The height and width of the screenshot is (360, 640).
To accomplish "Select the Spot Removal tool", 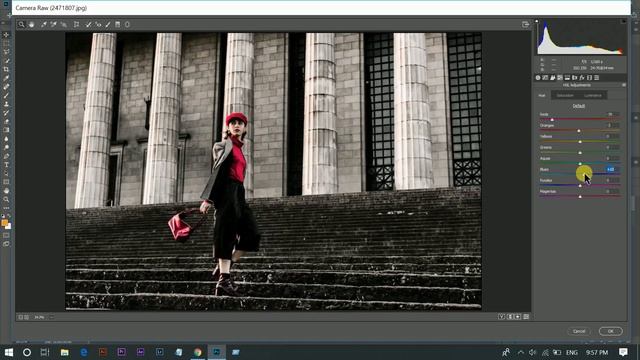I will (88, 24).
